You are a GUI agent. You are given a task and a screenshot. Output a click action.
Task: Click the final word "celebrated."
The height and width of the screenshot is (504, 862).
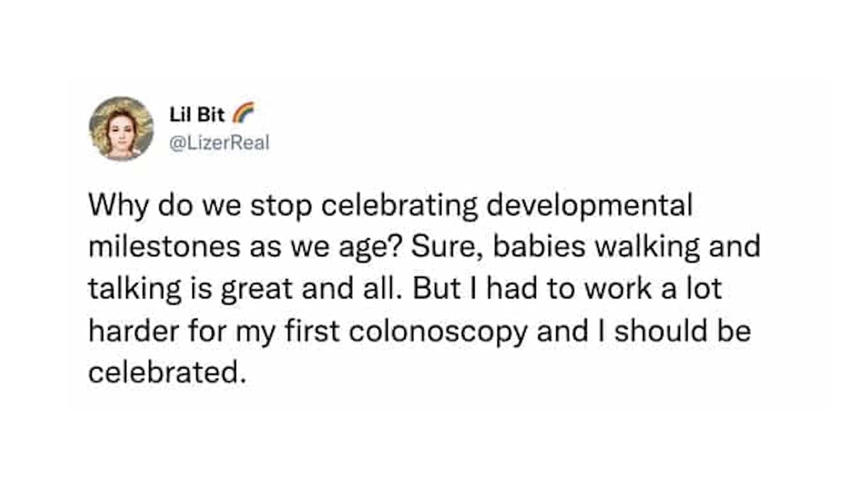coord(167,373)
